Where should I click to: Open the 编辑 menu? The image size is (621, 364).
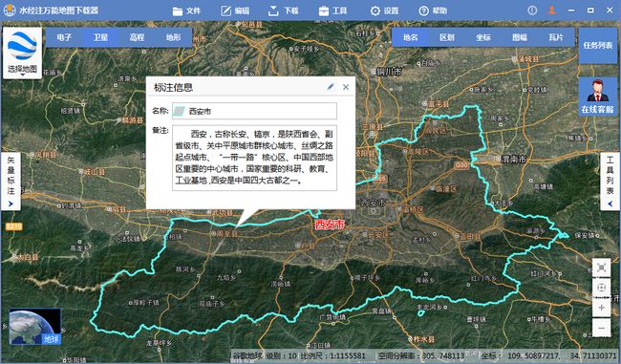tap(235, 11)
